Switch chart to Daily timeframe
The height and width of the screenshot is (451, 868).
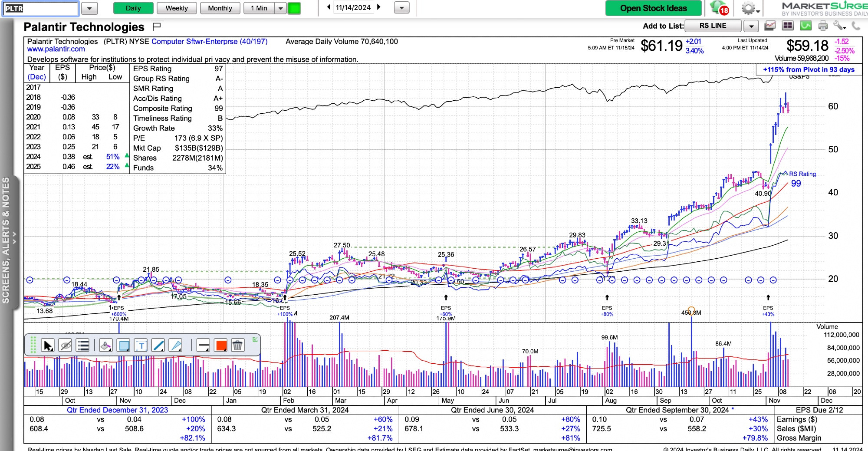tap(133, 8)
